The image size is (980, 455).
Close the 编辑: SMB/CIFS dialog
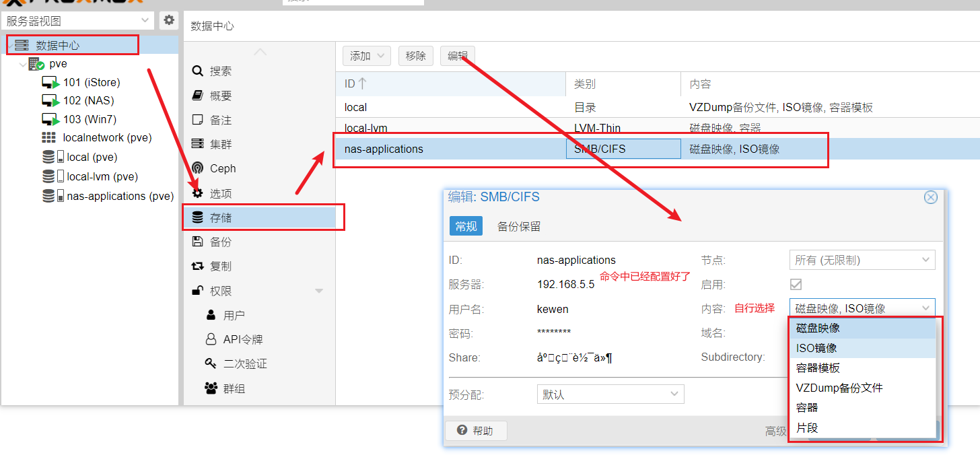931,197
